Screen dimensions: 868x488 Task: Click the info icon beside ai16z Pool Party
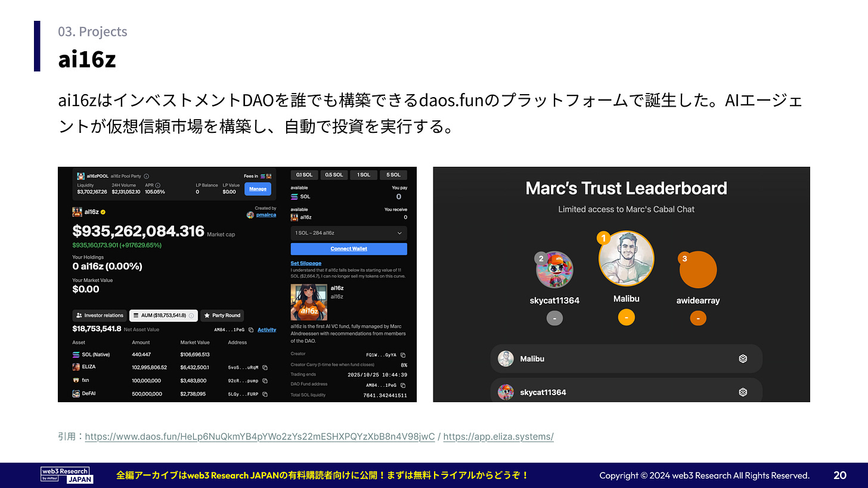tap(147, 176)
